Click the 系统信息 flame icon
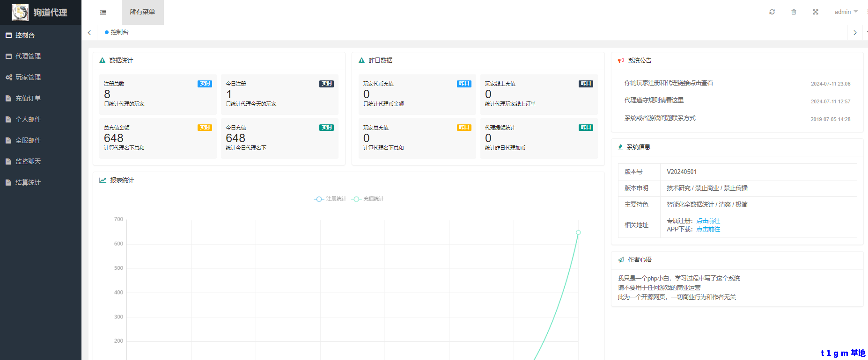The height and width of the screenshot is (360, 868). pyautogui.click(x=620, y=147)
